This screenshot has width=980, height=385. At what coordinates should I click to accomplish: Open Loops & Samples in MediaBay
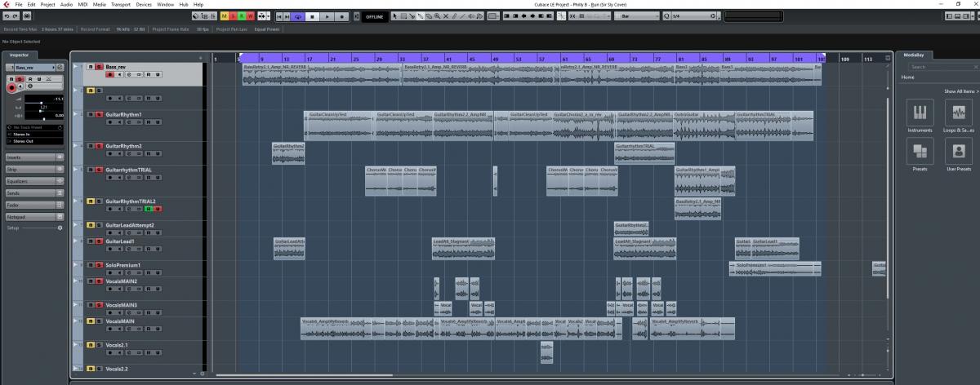pos(958,115)
